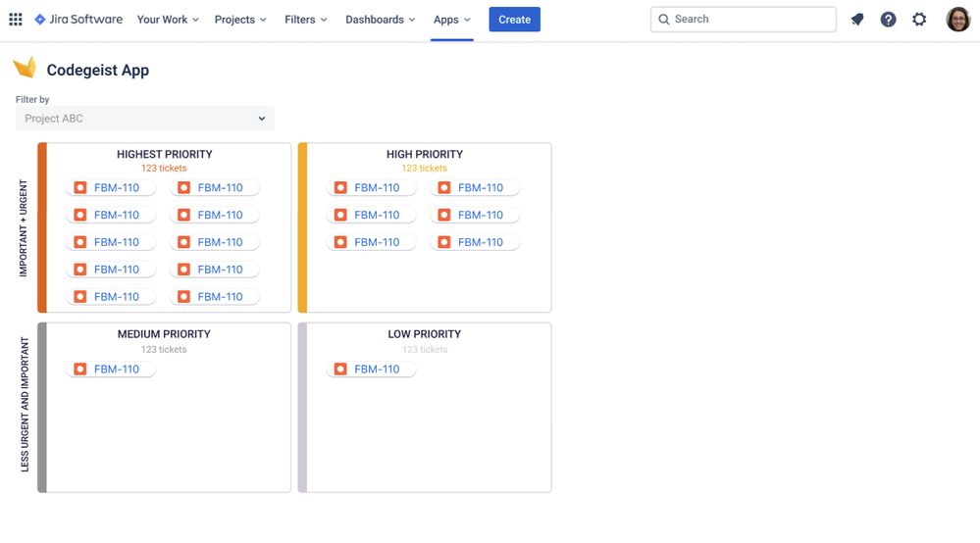Click the HIGH PRIORITY heading
The height and width of the screenshot is (543, 980).
pos(425,154)
